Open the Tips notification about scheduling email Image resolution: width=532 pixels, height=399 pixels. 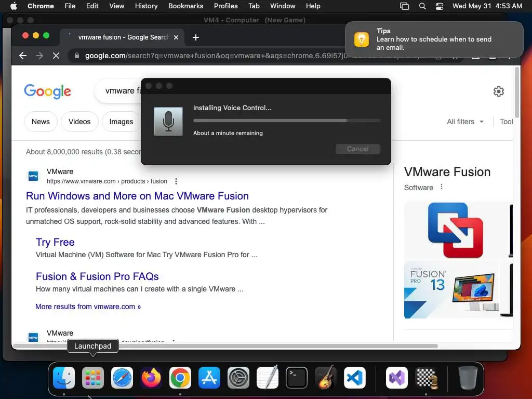pos(434,39)
